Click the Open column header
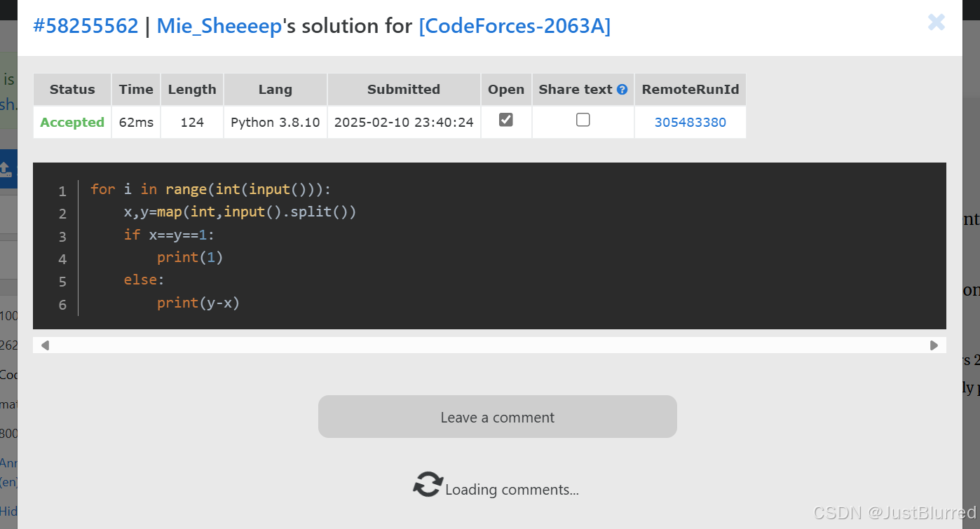This screenshot has width=980, height=529. click(x=506, y=89)
